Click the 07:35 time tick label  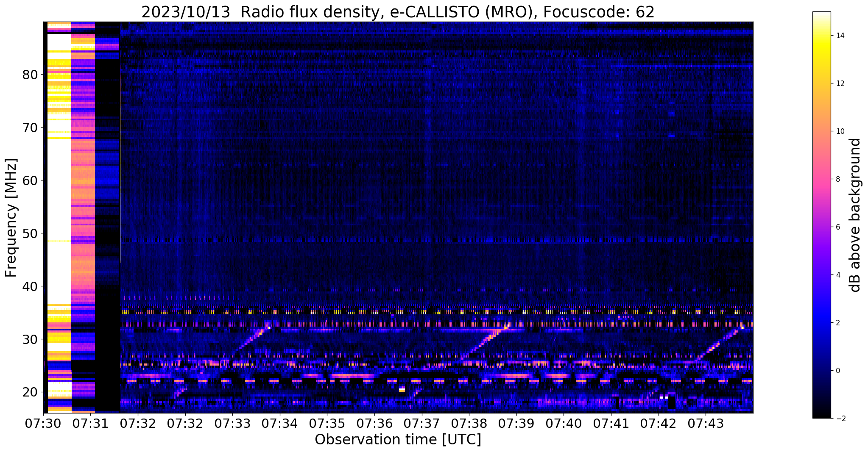click(x=327, y=423)
